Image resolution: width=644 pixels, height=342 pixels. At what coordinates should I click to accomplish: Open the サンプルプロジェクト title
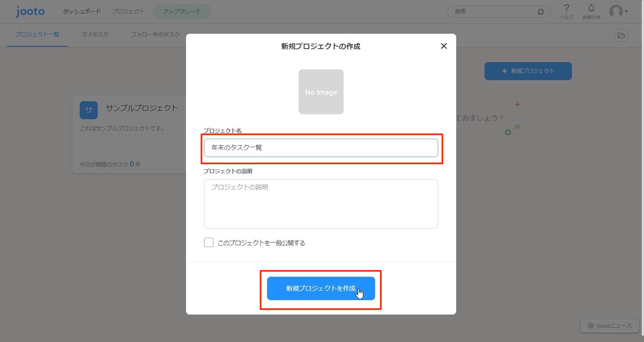[142, 108]
